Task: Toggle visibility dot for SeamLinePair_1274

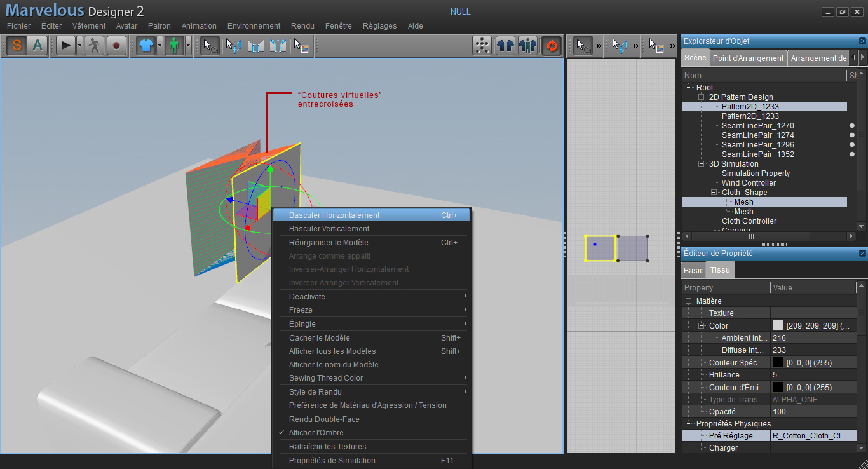Action: [x=852, y=135]
